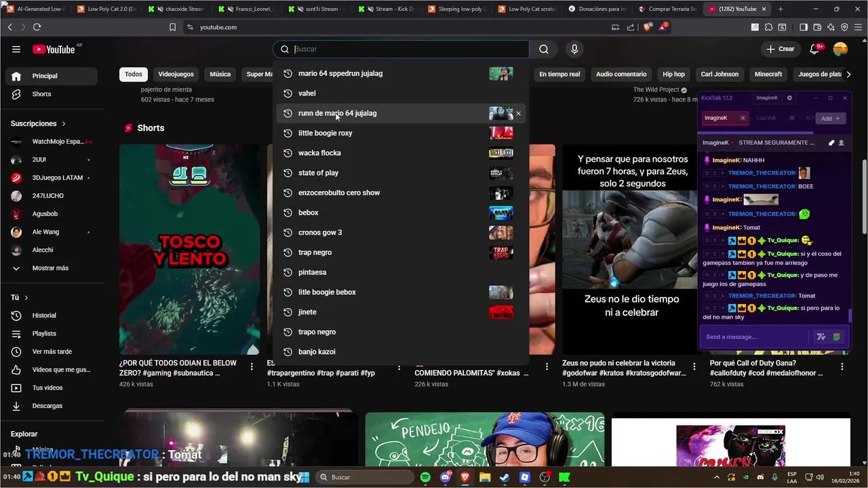Open Brave Leo AI sparkle icon
This screenshot has height=488, width=868.
click(831, 27)
